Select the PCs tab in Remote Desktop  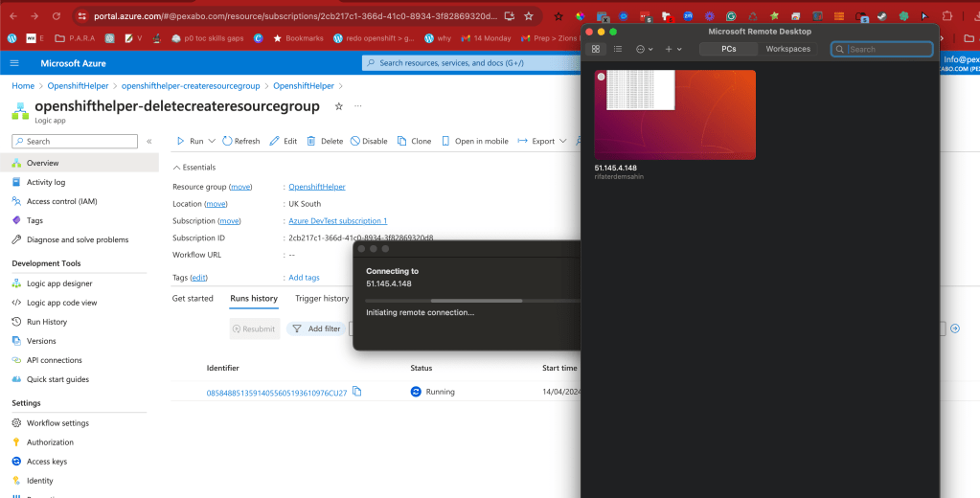pos(729,49)
